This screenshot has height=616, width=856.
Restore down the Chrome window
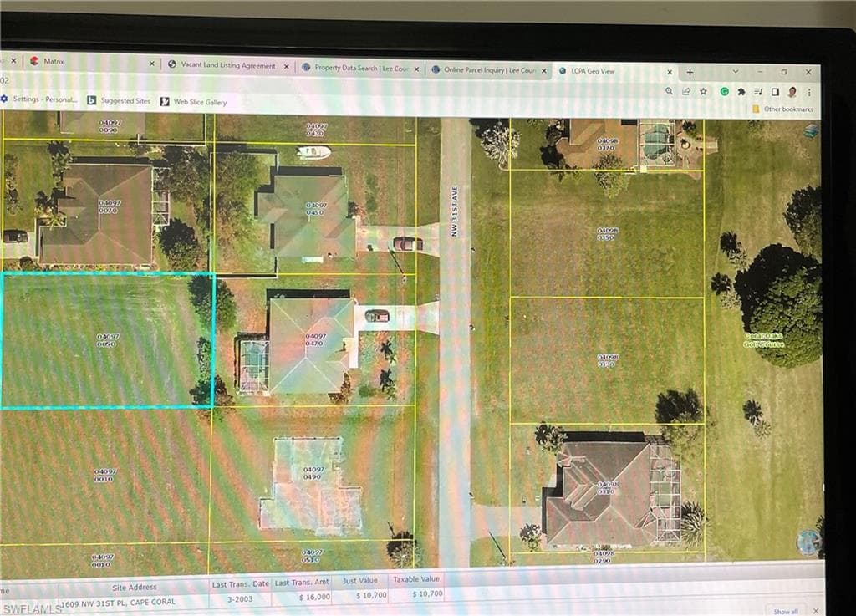click(x=784, y=72)
